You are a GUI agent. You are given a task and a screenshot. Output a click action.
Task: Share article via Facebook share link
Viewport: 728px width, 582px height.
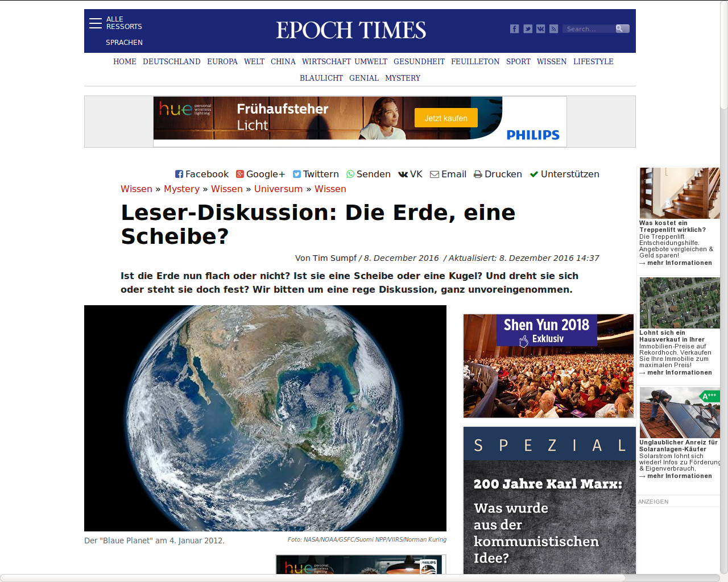click(x=201, y=174)
